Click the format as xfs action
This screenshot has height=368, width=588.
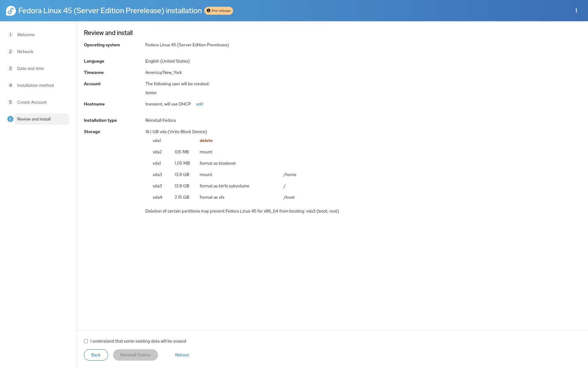(x=212, y=197)
